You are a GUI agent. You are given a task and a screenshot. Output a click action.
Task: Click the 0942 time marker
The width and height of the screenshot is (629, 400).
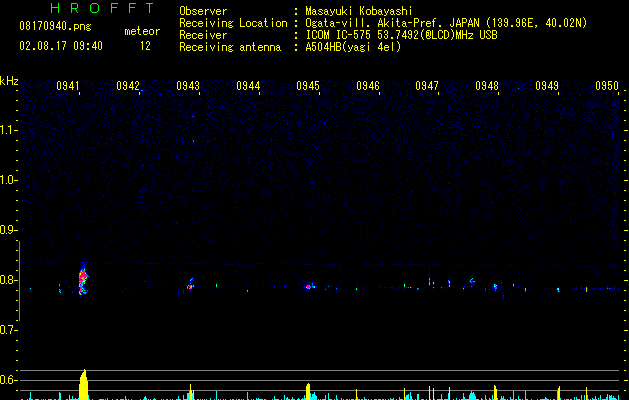pyautogui.click(x=128, y=86)
